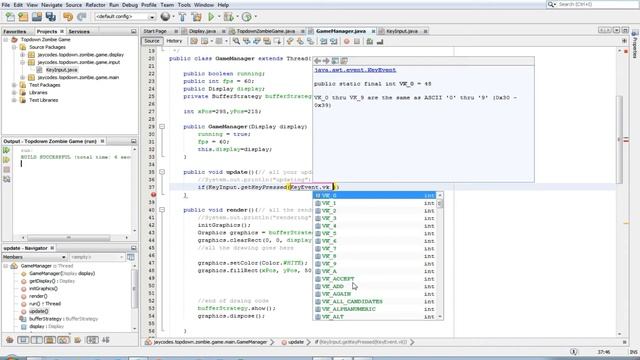The width and height of the screenshot is (640, 360).
Task: Open the default config dropdown
Action: tap(125, 17)
